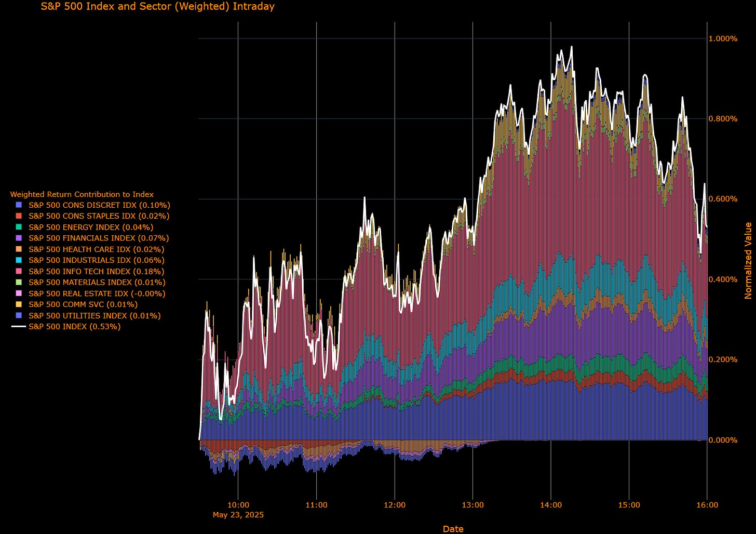The height and width of the screenshot is (534, 756).
Task: Click the 13:00 x-axis tick label
Action: coord(473,505)
